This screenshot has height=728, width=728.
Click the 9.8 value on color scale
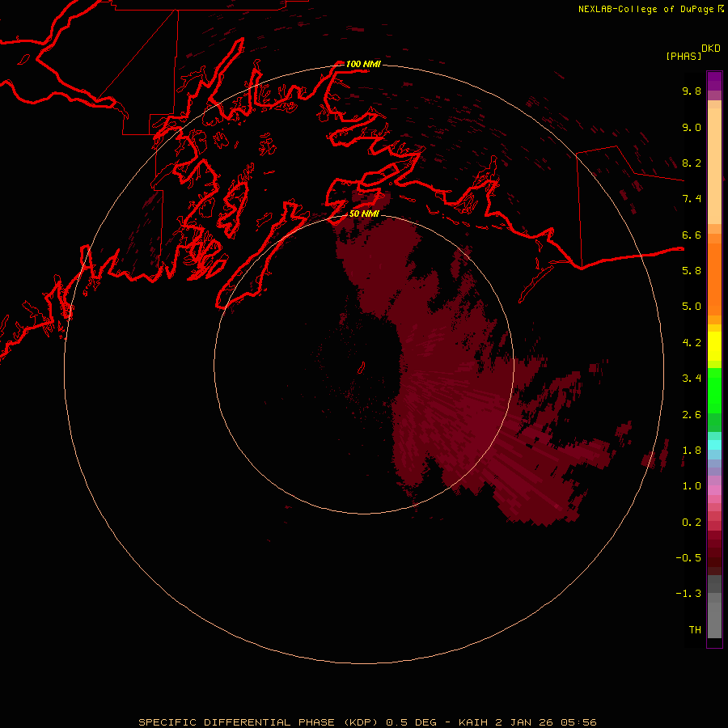click(x=692, y=91)
